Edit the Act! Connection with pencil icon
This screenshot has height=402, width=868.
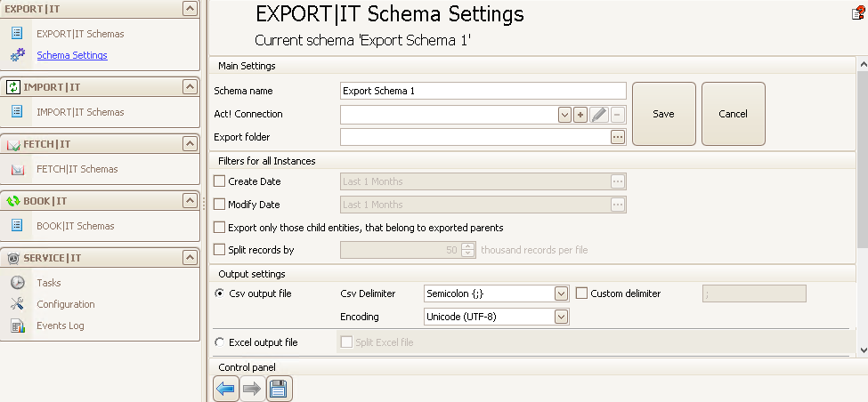[599, 115]
